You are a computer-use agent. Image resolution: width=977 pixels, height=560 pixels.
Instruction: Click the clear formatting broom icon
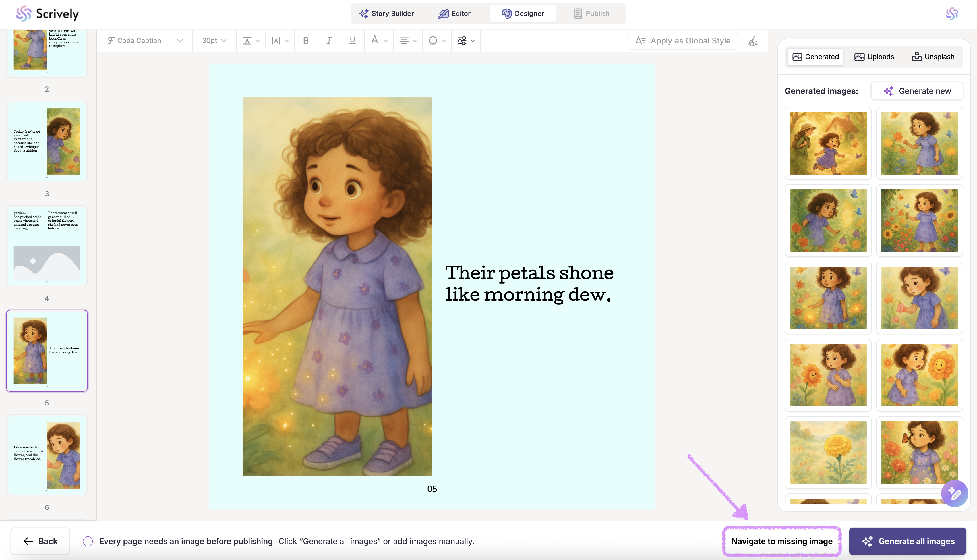(x=753, y=41)
